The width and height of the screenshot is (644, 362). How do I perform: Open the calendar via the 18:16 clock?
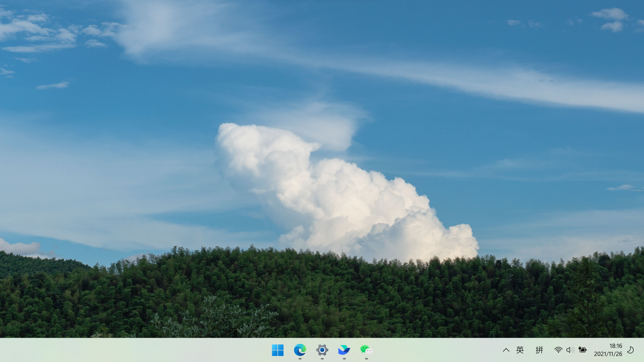tap(616, 346)
